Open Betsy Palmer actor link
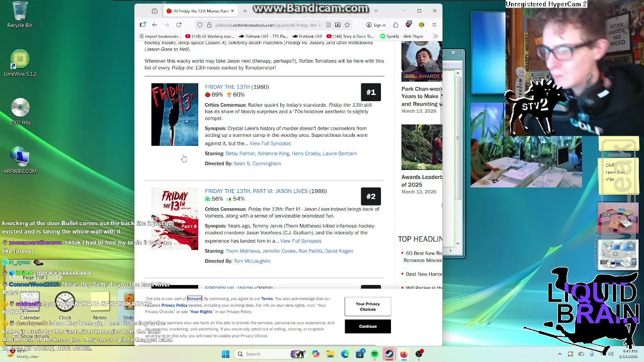The image size is (644, 362). click(240, 153)
